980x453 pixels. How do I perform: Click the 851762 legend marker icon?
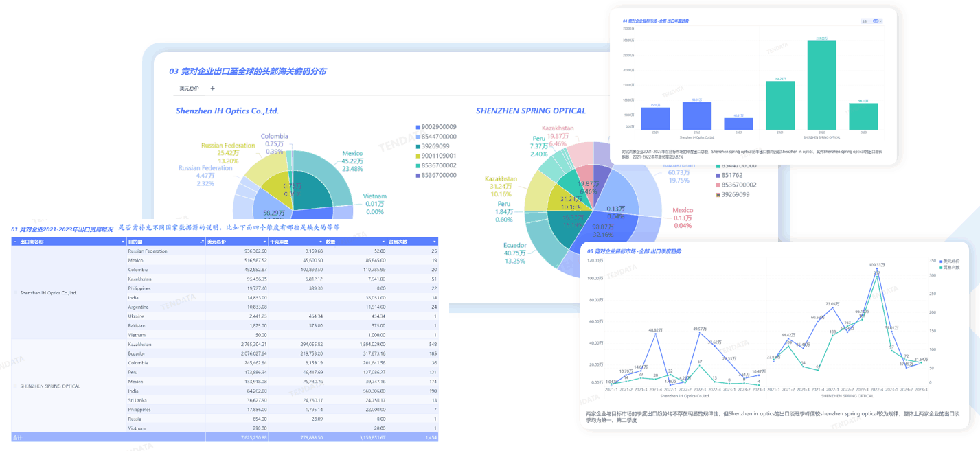(x=718, y=176)
